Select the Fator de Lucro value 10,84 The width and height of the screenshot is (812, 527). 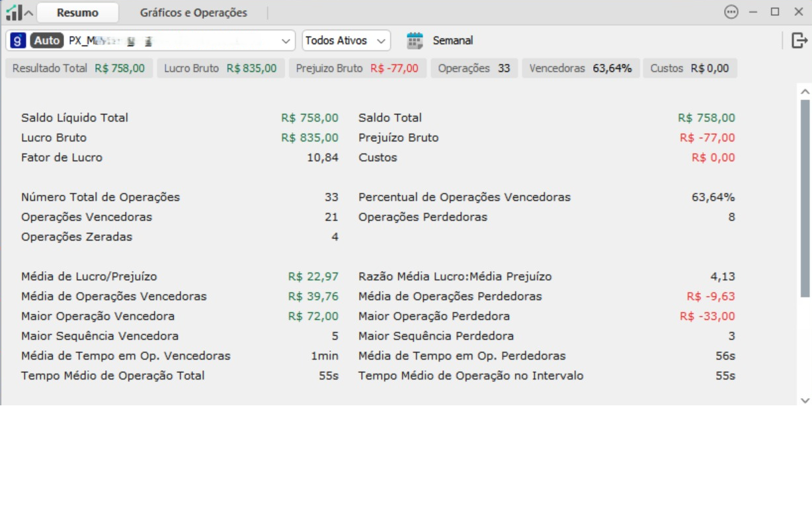323,157
